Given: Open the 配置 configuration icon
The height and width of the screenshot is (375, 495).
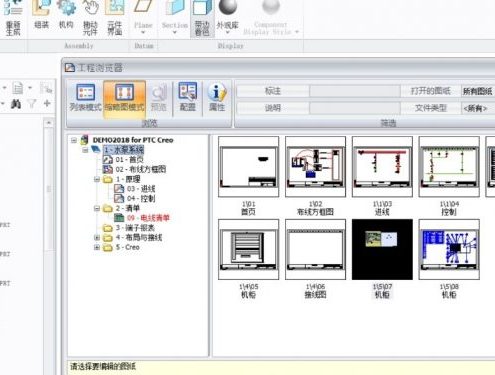Looking at the screenshot, I should pos(188,97).
